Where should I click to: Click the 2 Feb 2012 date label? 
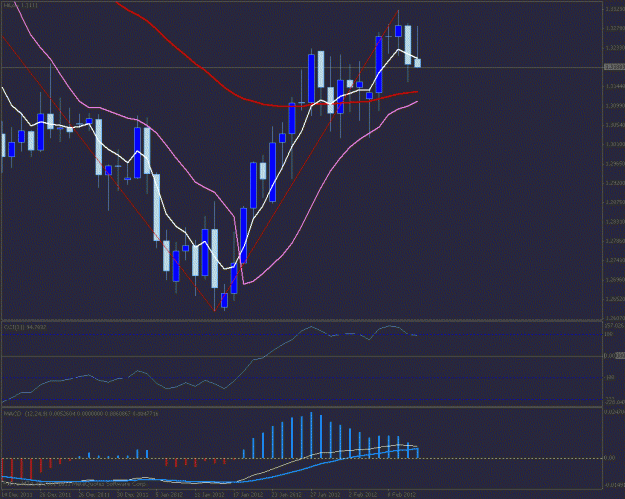(x=363, y=495)
